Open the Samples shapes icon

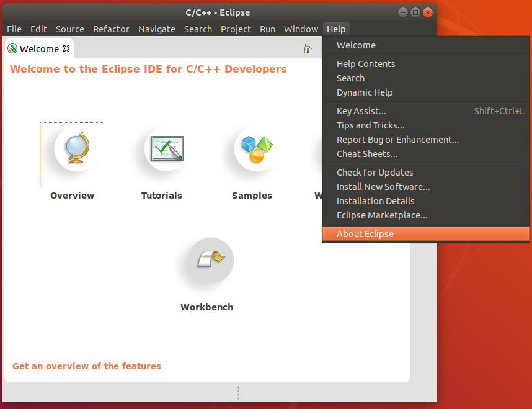coord(257,148)
